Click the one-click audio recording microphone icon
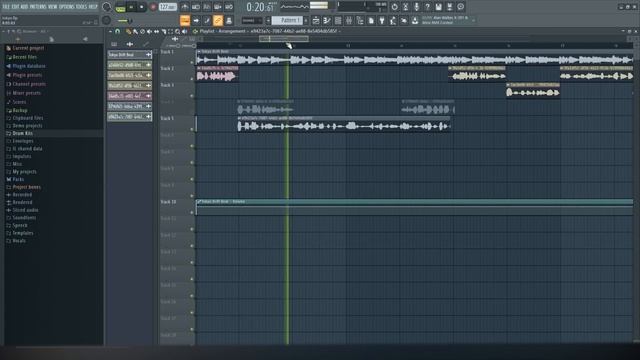The image size is (640, 360). click(x=416, y=7)
